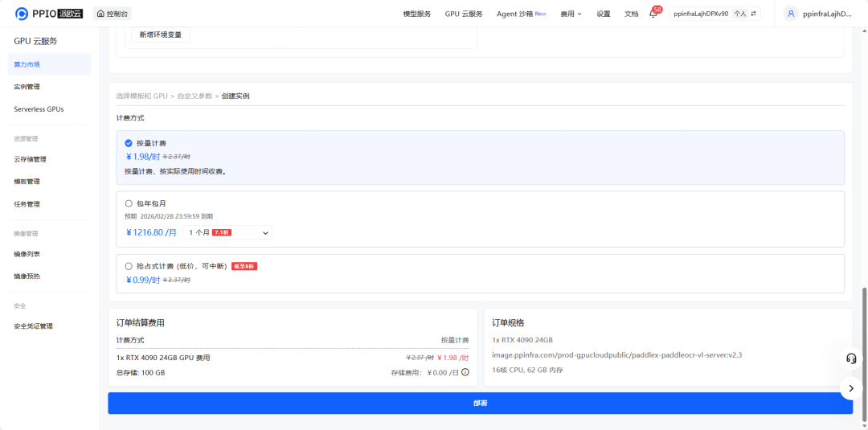Viewport: 868px width, 430px height.
Task: Click 选择模板和 GPU breadcrumb step
Action: pyautogui.click(x=141, y=96)
